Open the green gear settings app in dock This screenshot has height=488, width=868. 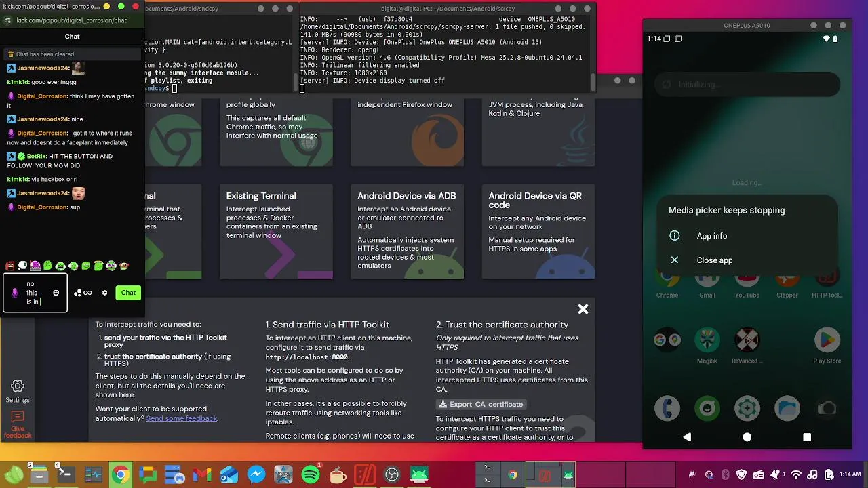pos(747,408)
